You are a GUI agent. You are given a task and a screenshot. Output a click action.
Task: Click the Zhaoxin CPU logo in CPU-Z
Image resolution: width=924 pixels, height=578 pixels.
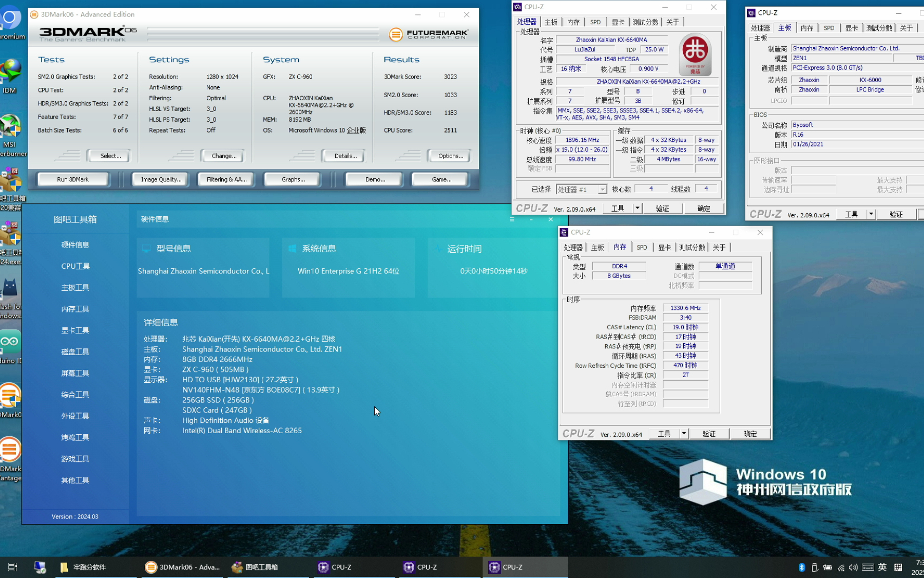(x=695, y=54)
